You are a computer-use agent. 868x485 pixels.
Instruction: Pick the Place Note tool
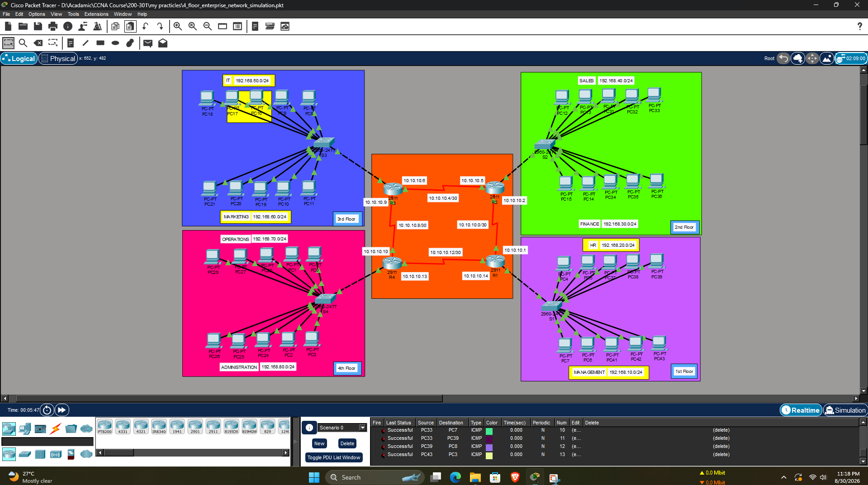(x=70, y=43)
